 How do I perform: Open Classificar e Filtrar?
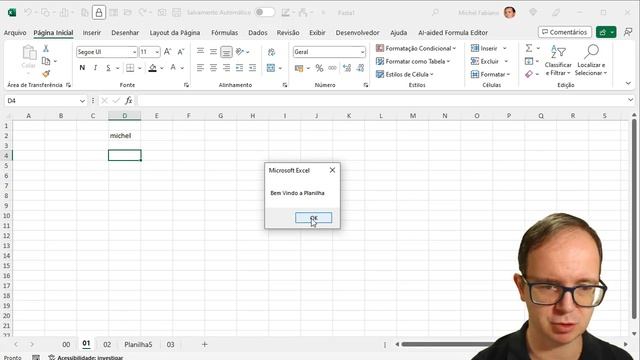[558, 60]
